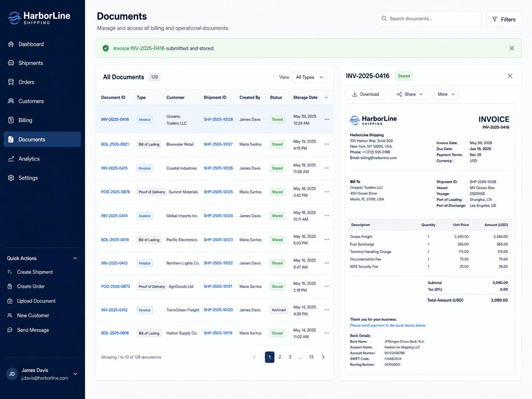Screen dimensions: 532x399
Task: Click Pacific Electronics customer cell
Action: pyautogui.click(x=181, y=240)
